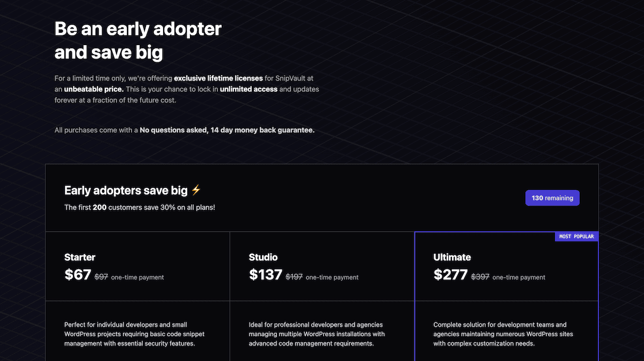Image resolution: width=644 pixels, height=361 pixels.
Task: Click the struck-through $197 price
Action: pyautogui.click(x=294, y=277)
